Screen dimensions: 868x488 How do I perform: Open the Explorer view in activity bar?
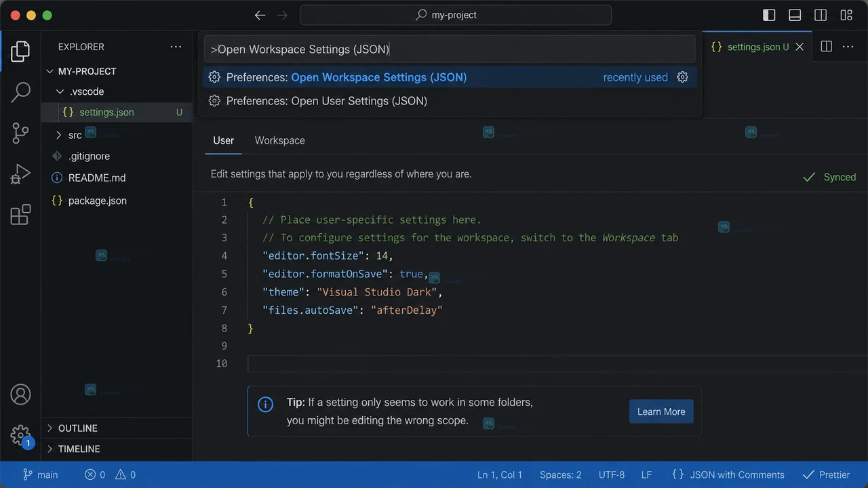pos(20,51)
